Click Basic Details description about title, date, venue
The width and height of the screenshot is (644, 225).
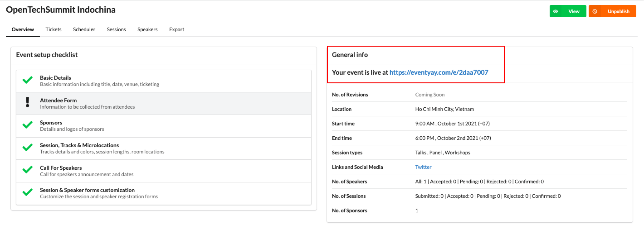point(99,84)
